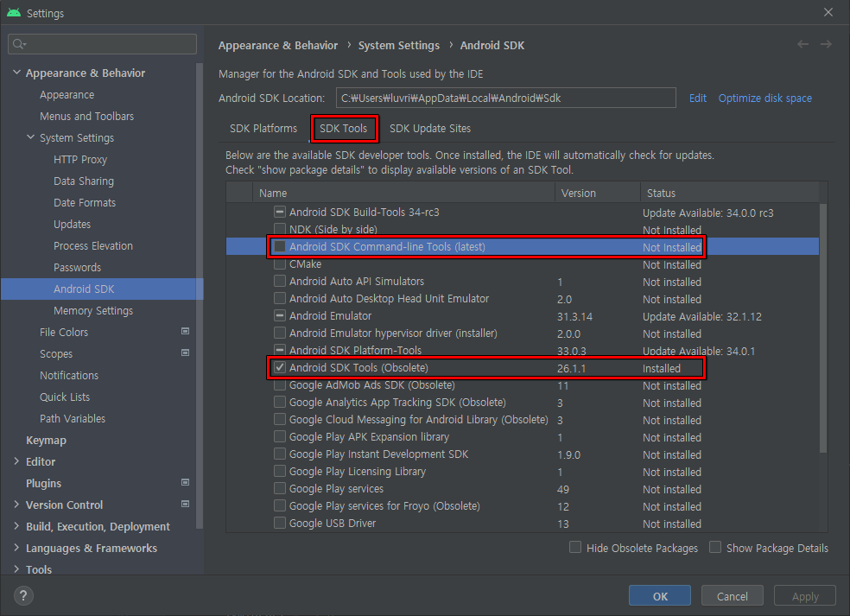Click the project-level icon beside File Colors

[x=186, y=331]
